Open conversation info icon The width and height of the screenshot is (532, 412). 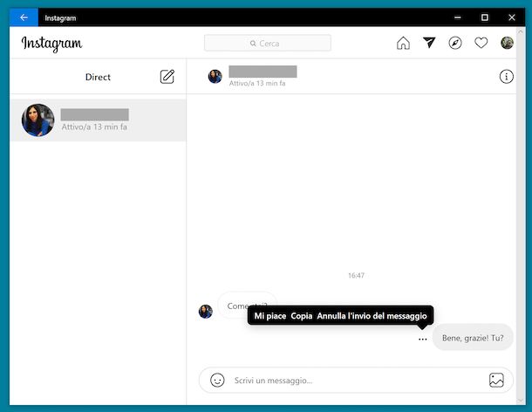click(506, 77)
